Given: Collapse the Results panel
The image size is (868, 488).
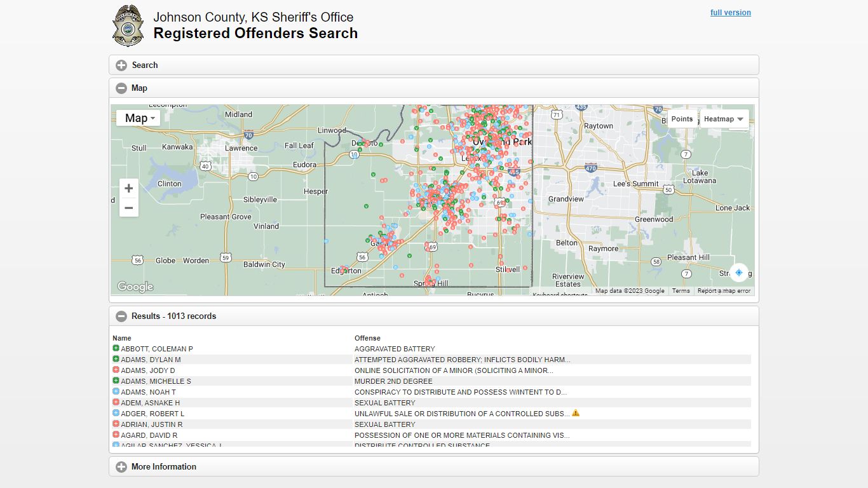Looking at the screenshot, I should (x=433, y=316).
